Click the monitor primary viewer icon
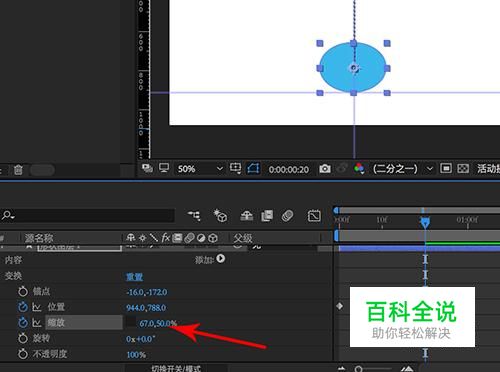The width and height of the screenshot is (500, 372). tap(164, 168)
